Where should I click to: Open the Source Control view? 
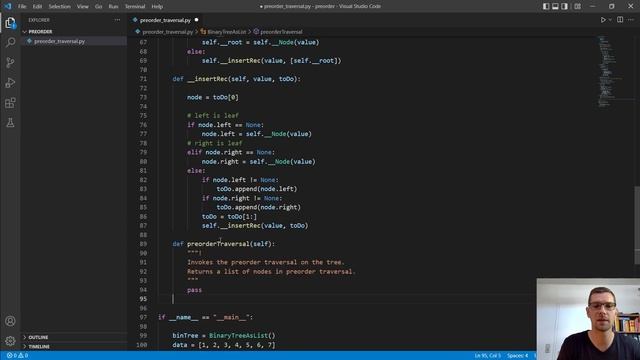coord(10,62)
